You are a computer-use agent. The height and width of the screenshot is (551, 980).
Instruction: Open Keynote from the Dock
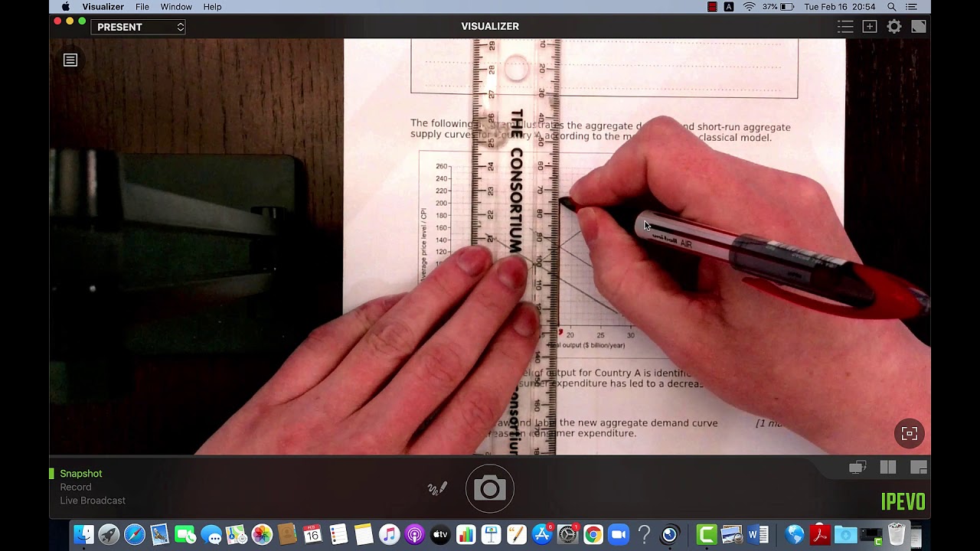tap(491, 534)
